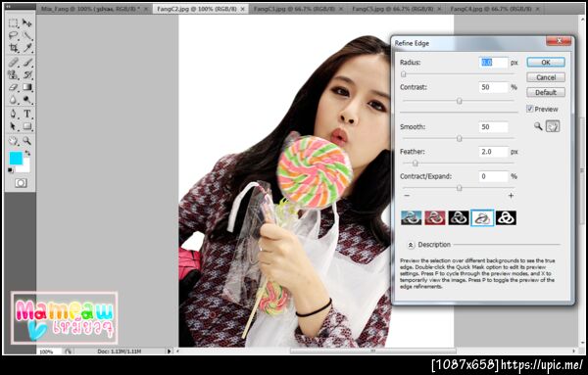Click the Zoom tool in Refine Edge dialog
This screenshot has height=375, width=588.
(x=538, y=126)
